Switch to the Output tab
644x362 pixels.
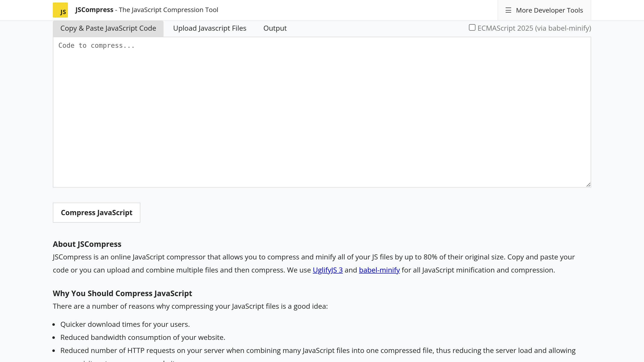[275, 28]
